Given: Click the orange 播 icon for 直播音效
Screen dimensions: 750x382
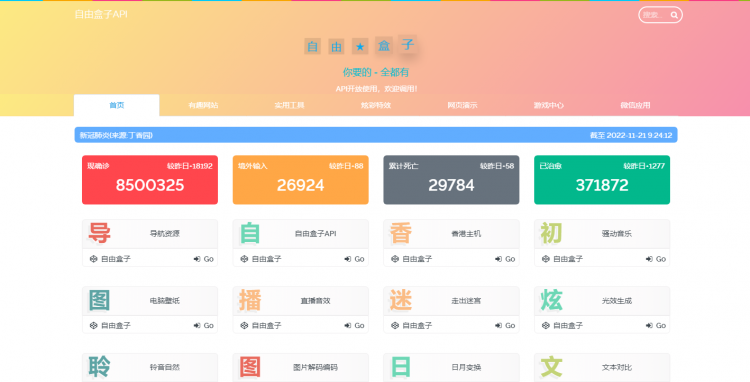Looking at the screenshot, I should [250, 300].
